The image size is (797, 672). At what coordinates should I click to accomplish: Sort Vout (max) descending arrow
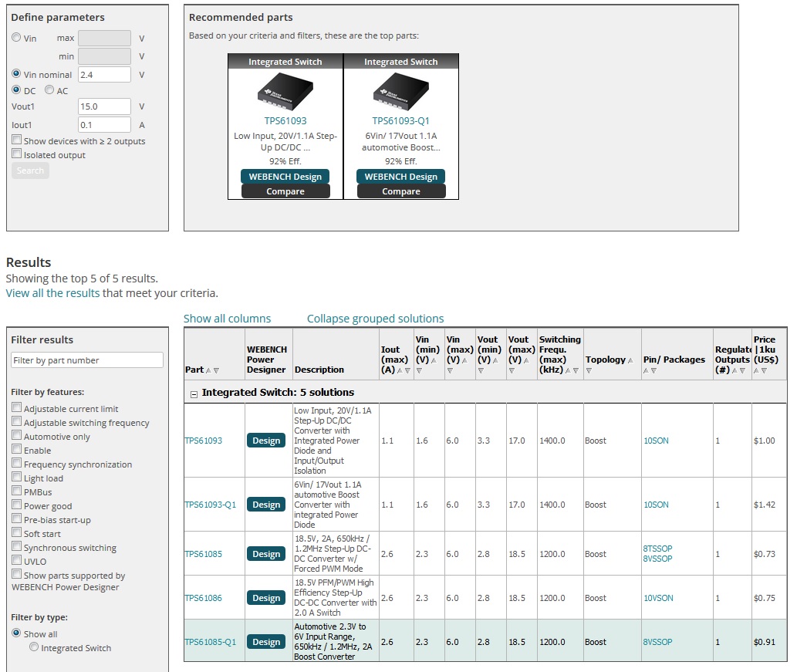512,370
